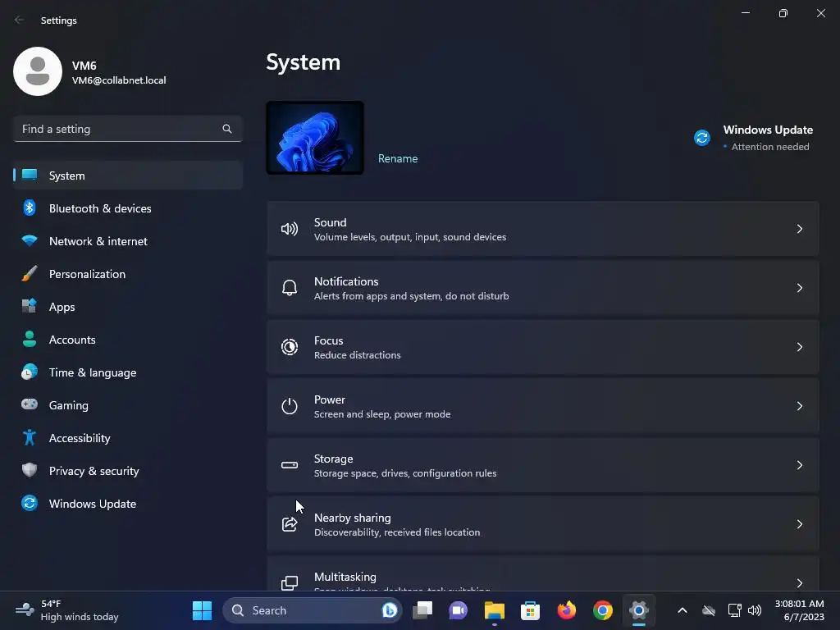Open the weather widget on taskbar
Viewport: 840px width, 630px height.
pyautogui.click(x=67, y=610)
